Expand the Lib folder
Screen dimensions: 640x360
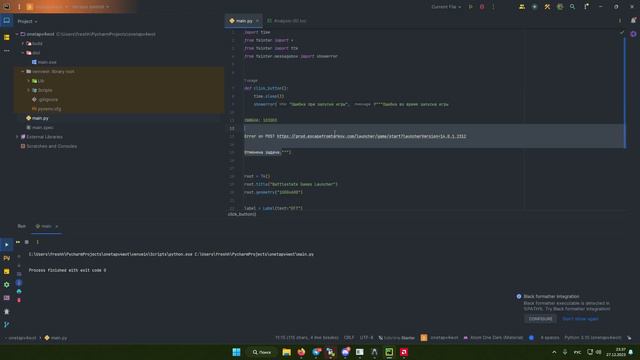point(29,81)
